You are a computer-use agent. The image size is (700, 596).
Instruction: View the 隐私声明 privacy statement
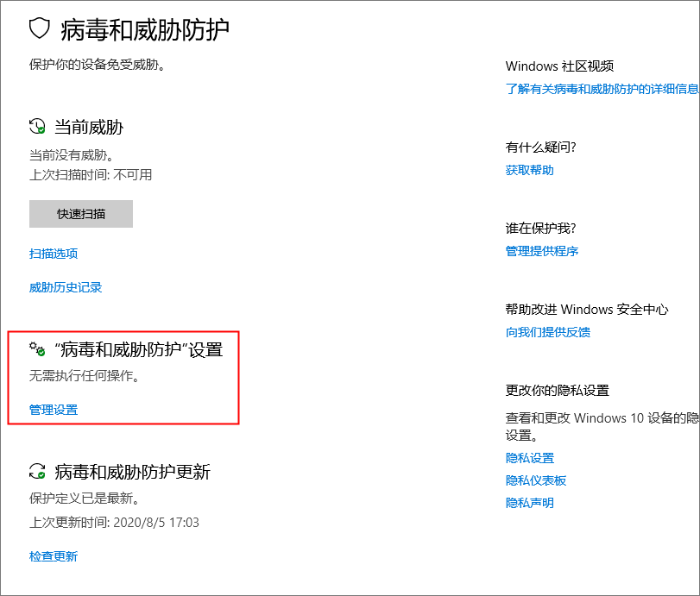[x=529, y=503]
